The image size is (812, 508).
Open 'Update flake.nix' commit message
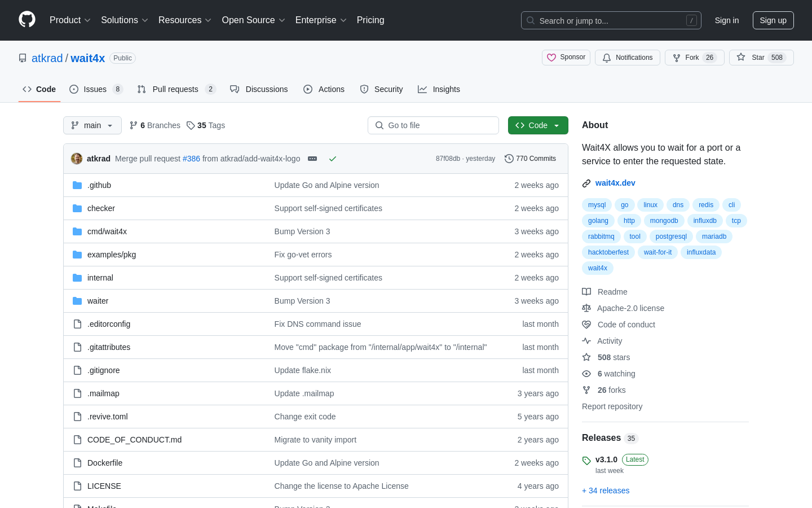coord(303,370)
